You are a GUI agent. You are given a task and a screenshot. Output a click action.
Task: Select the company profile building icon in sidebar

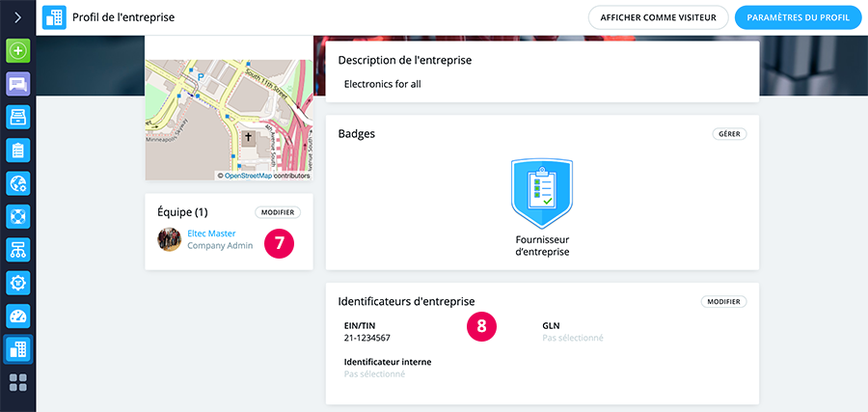(17, 349)
